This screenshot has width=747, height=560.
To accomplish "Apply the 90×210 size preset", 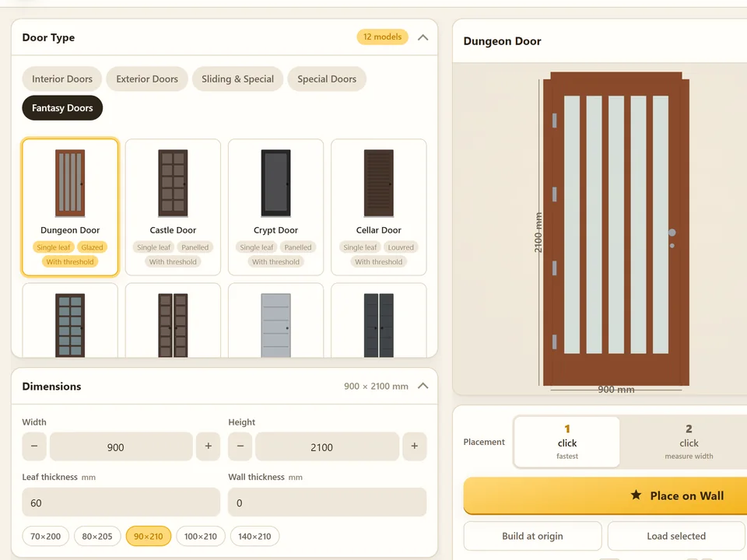I will point(148,536).
